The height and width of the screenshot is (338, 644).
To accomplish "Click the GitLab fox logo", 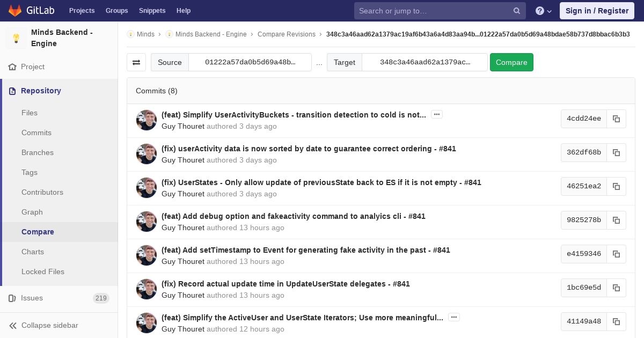I will coord(15,11).
